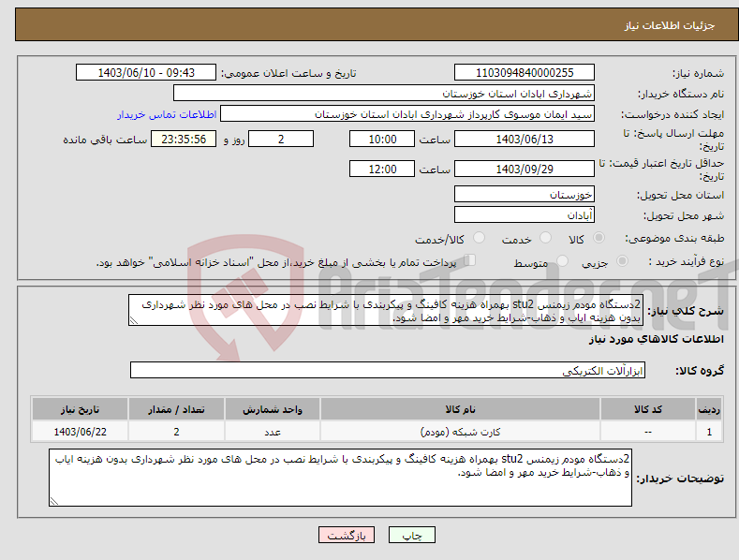
Task: Click the need number field 1103094840000255
Action: (x=525, y=73)
